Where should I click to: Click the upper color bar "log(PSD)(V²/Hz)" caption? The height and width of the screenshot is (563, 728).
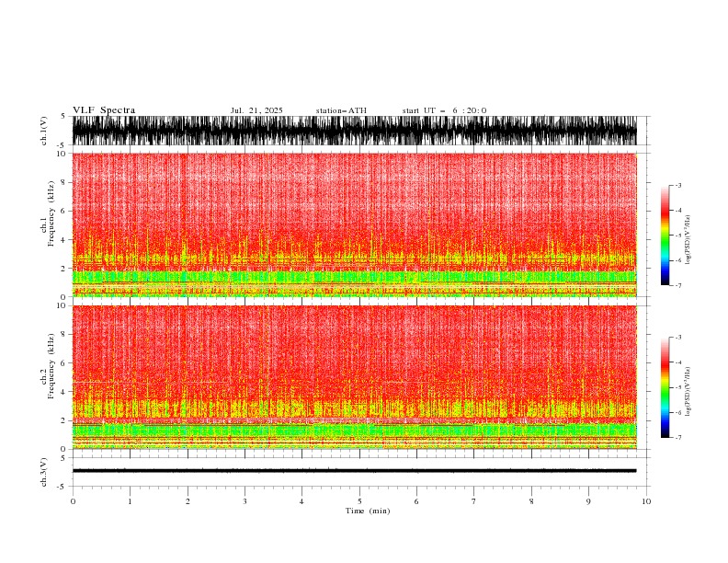coord(688,240)
